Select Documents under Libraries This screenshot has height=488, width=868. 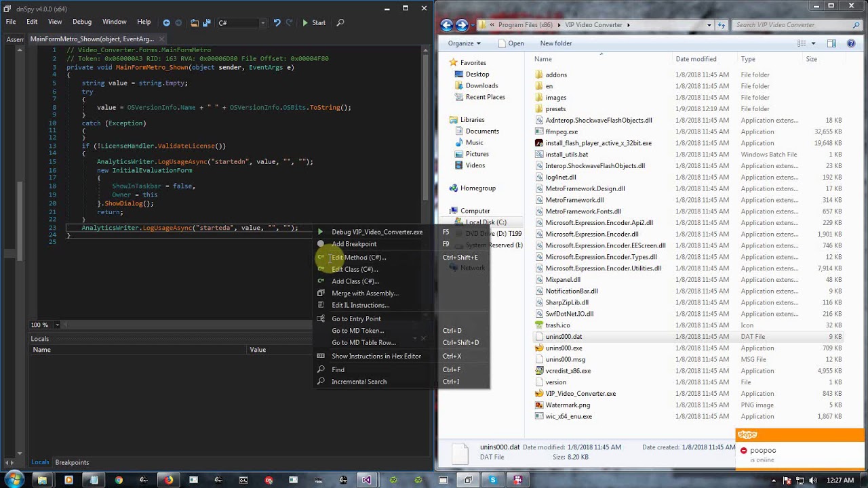482,131
